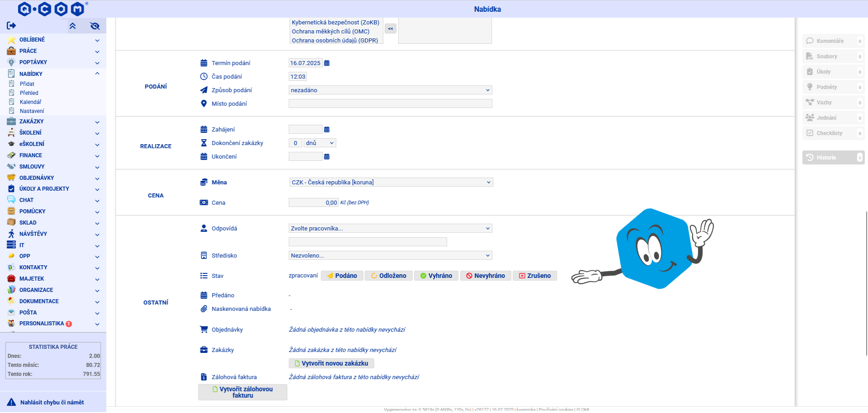868x413 pixels.
Task: Collapse all menus with double-chevron icon
Action: click(72, 26)
